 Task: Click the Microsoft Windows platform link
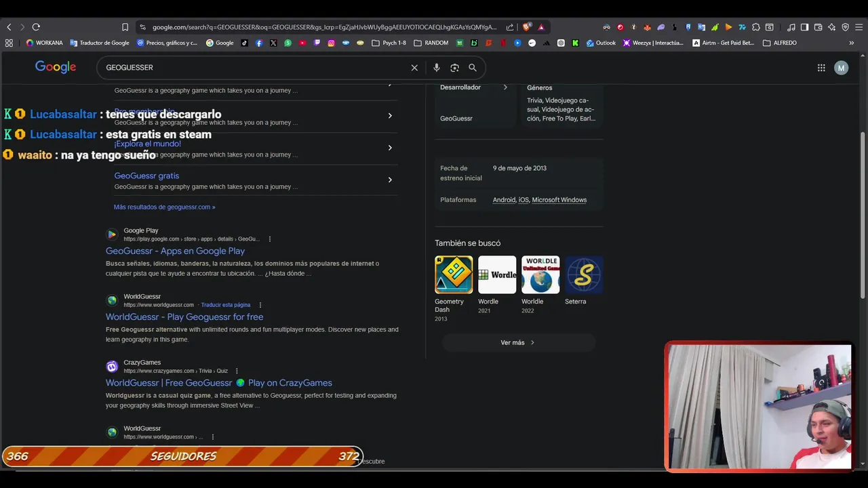click(559, 200)
